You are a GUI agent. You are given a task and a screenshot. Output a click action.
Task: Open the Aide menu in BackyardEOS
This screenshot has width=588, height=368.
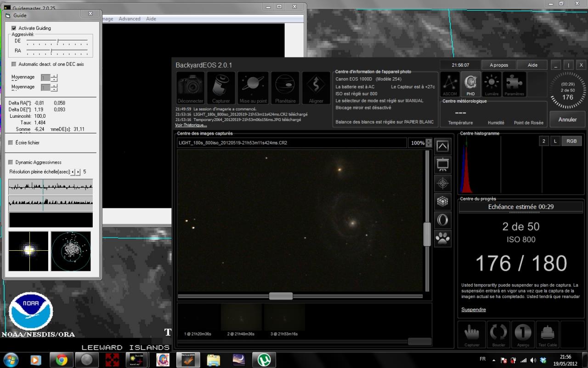pyautogui.click(x=532, y=65)
